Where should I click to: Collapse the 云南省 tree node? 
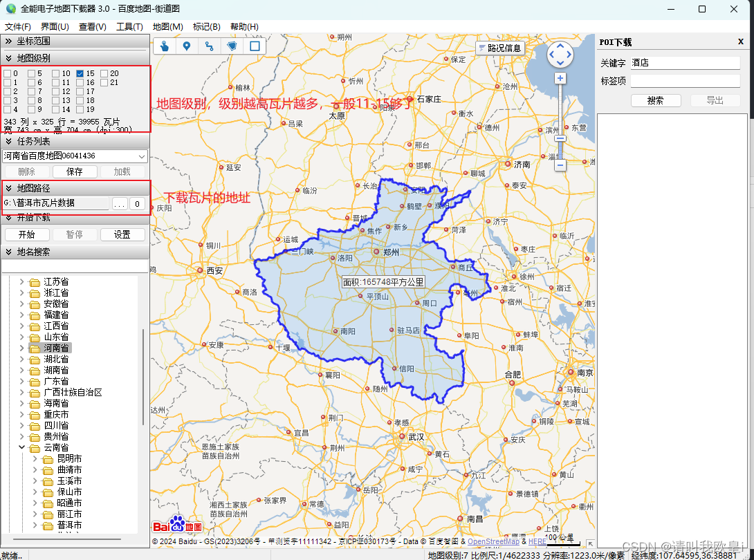point(21,447)
